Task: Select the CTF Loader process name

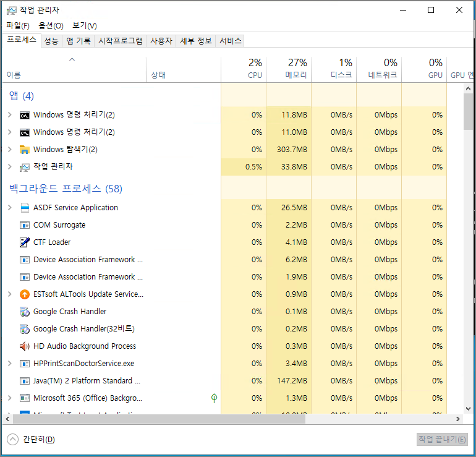Action: 52,242
